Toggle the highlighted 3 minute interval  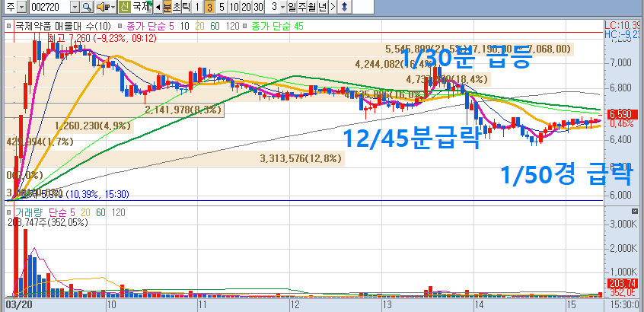[x=209, y=7]
